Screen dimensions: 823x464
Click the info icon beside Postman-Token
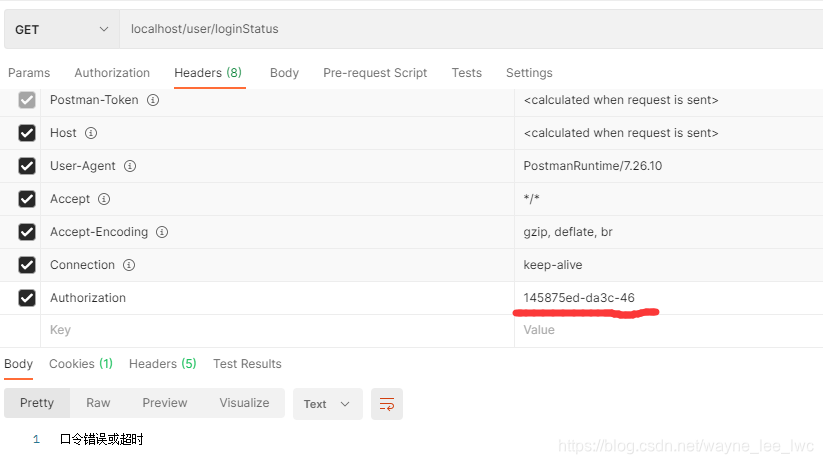tap(153, 100)
